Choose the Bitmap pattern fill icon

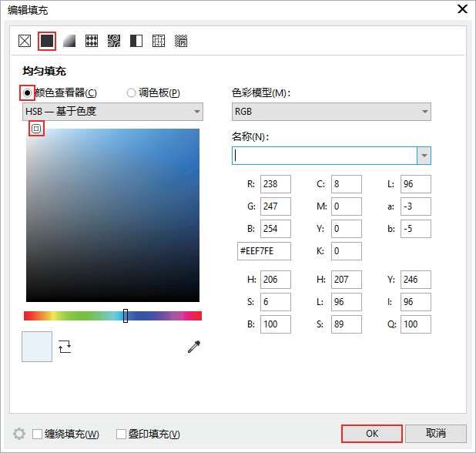[x=114, y=41]
